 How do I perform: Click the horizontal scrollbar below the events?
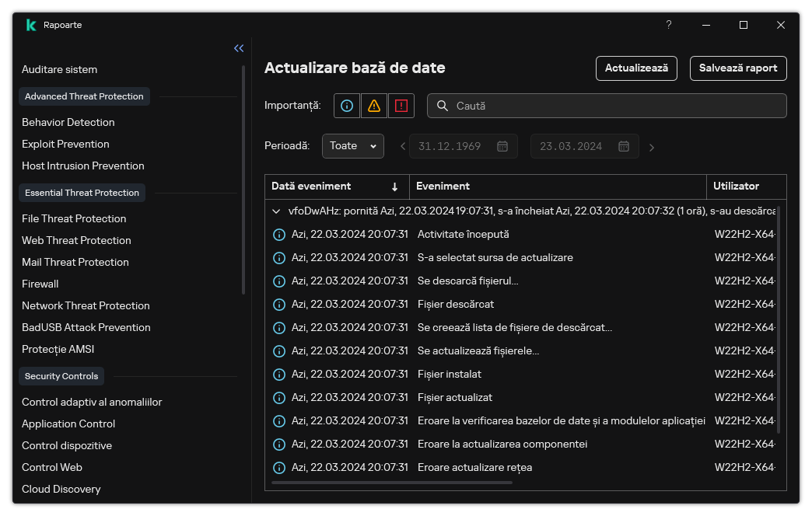pyautogui.click(x=389, y=483)
